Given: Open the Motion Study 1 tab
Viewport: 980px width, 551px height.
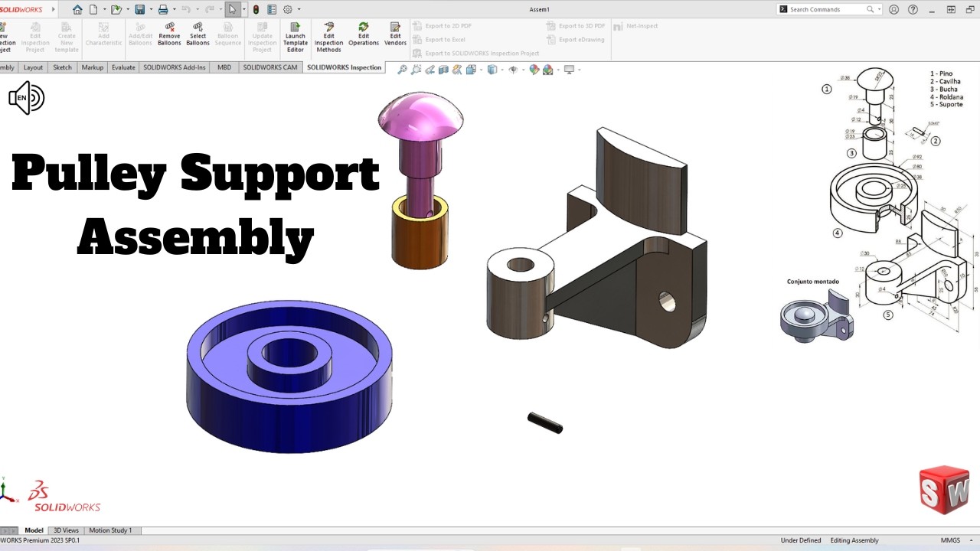Looking at the screenshot, I should (110, 530).
